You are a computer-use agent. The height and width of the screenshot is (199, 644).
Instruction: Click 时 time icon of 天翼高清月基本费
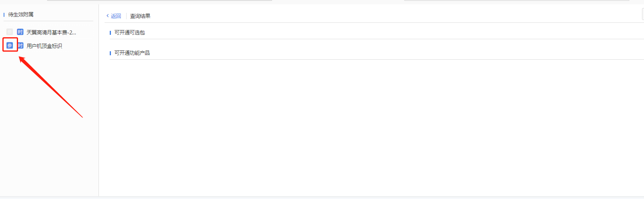[20, 32]
